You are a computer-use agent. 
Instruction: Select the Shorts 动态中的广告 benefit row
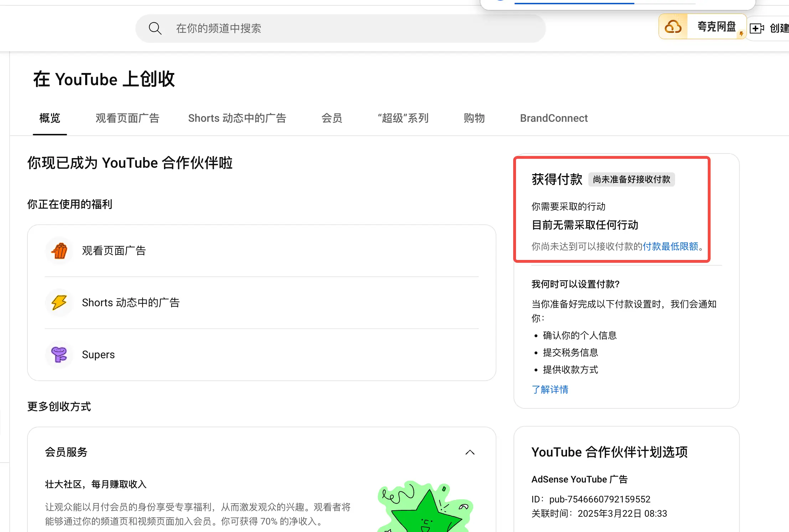[x=262, y=303]
